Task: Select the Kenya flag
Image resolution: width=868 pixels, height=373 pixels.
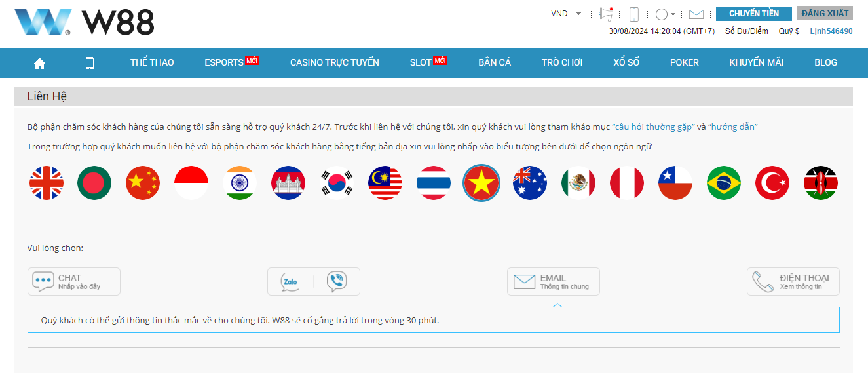Action: click(821, 183)
